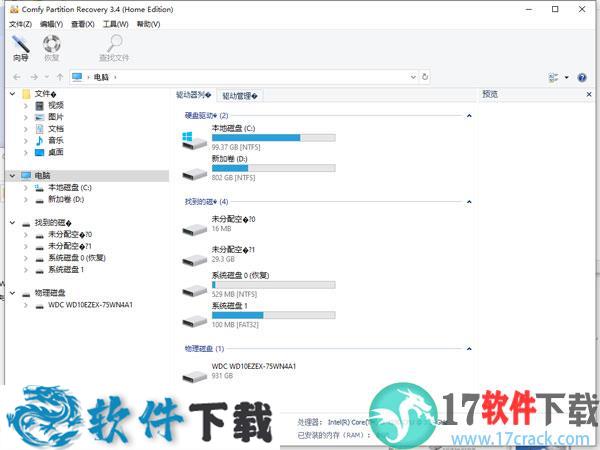Viewport: 600px width, 450px height.
Task: Select the 新加卷 (D:) drive icon in main panel
Action: pos(194,174)
